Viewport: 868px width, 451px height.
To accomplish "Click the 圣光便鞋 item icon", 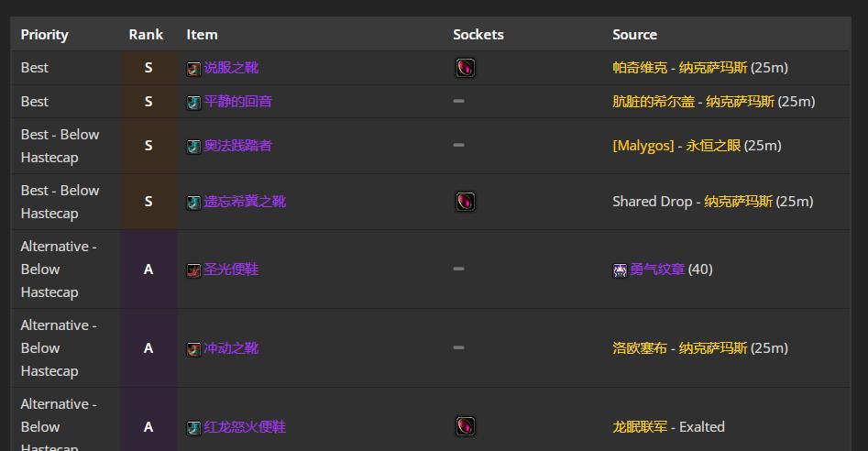I will 193,270.
